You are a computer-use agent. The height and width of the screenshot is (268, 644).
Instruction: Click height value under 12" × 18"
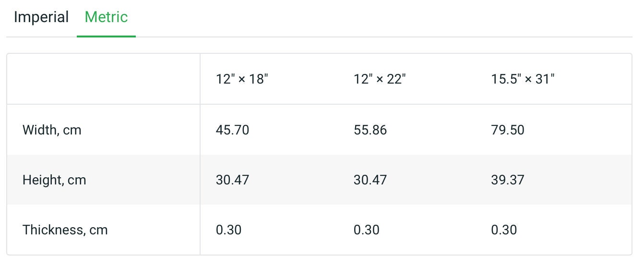tap(232, 180)
